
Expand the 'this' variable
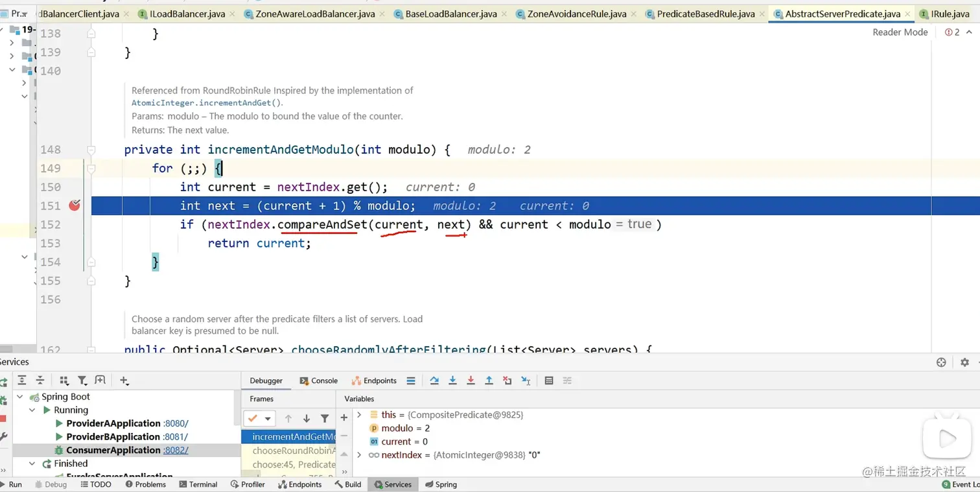pos(360,414)
